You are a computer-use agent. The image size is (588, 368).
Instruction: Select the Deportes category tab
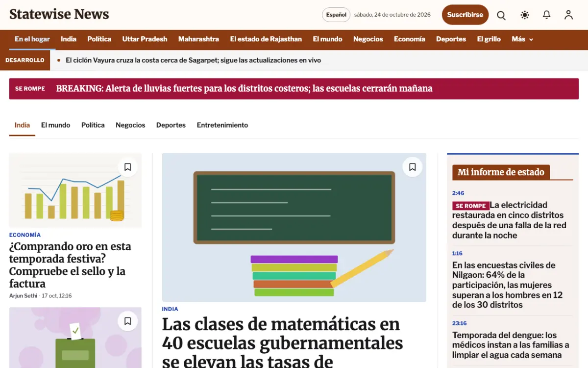(171, 125)
